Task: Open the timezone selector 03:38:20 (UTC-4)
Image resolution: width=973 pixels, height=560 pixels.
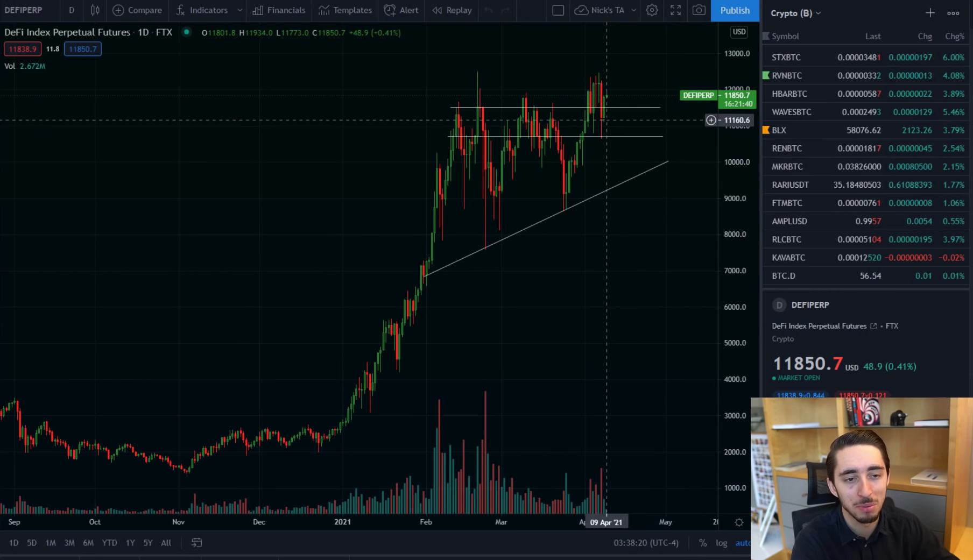Action: click(646, 543)
